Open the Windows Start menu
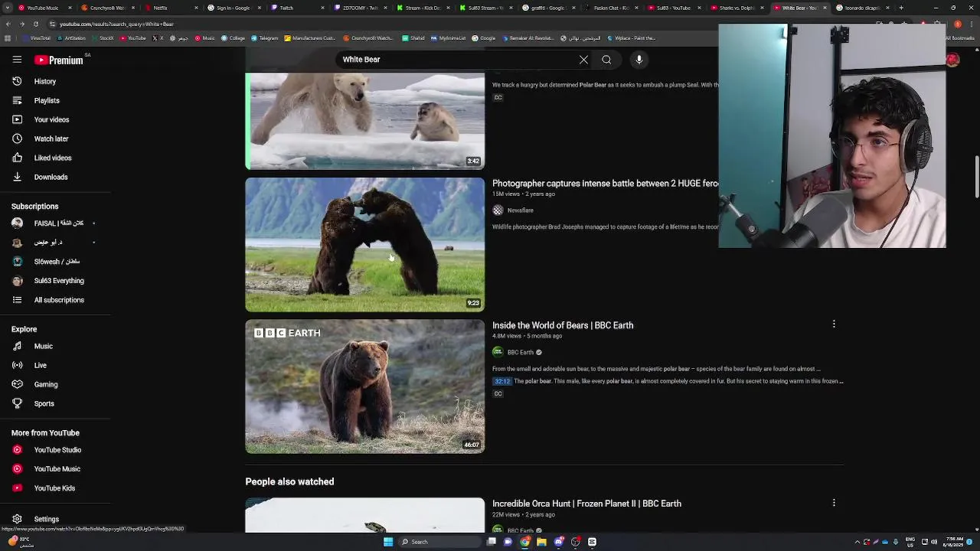The image size is (980, 551). pyautogui.click(x=388, y=542)
